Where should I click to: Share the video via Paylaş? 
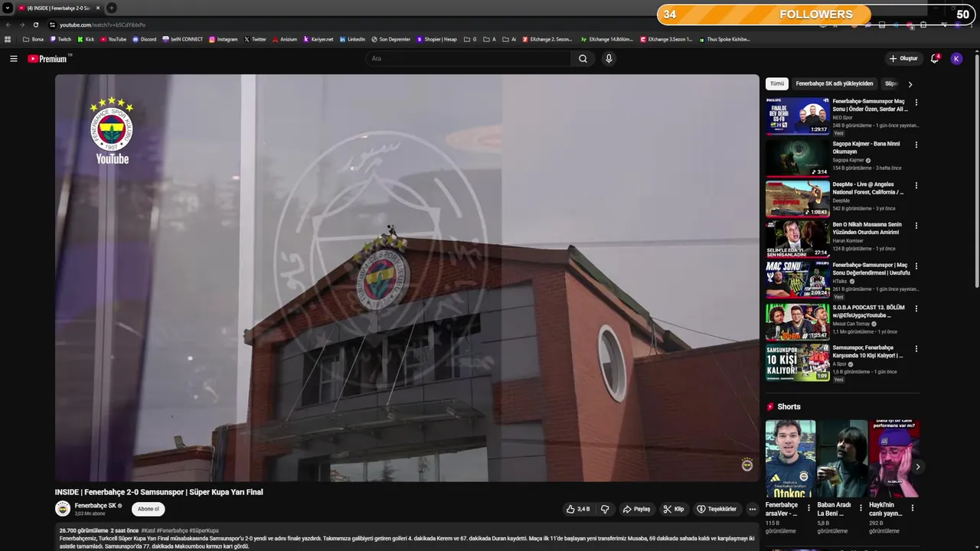click(x=636, y=509)
